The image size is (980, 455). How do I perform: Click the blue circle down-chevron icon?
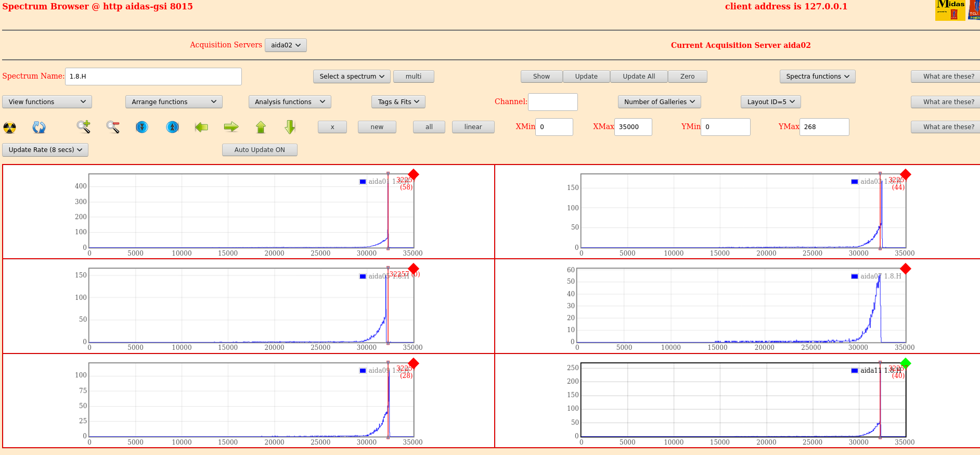(142, 127)
